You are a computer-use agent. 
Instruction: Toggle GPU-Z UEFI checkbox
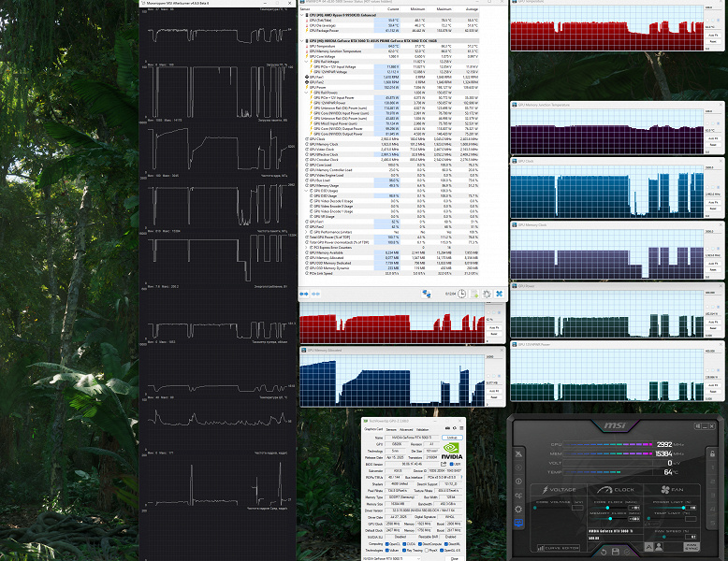(451, 464)
